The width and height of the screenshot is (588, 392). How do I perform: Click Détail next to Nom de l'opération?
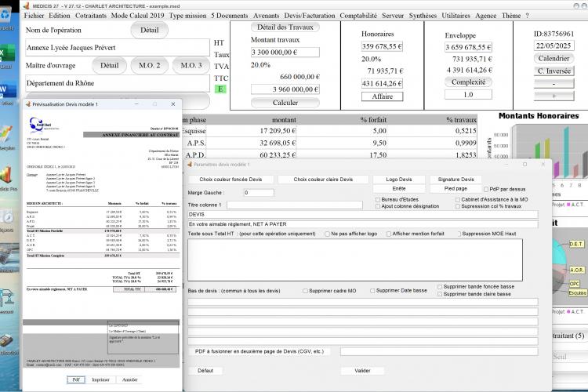(149, 31)
